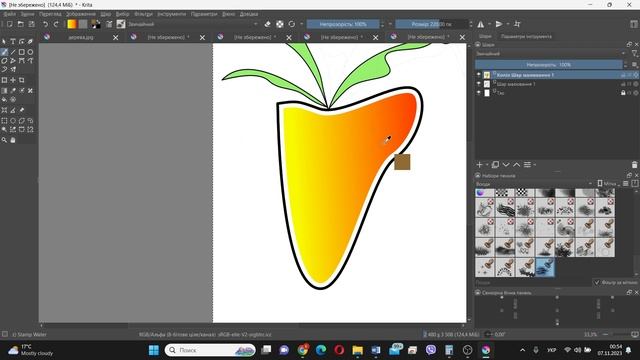The image size is (640, 360).
Task: Click the Undo arrow in the toolbar
Action: coord(45,24)
